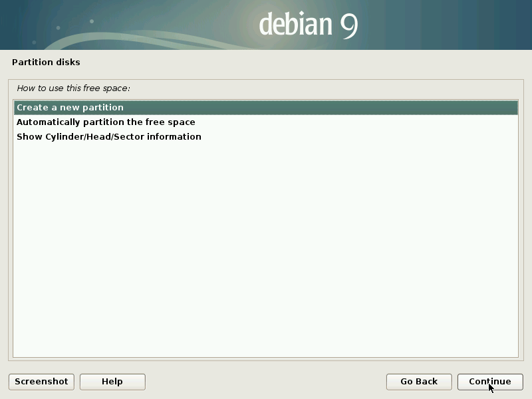Click the debian wordmark in banner
The width and height of the screenshot is (532, 399).
[295, 25]
